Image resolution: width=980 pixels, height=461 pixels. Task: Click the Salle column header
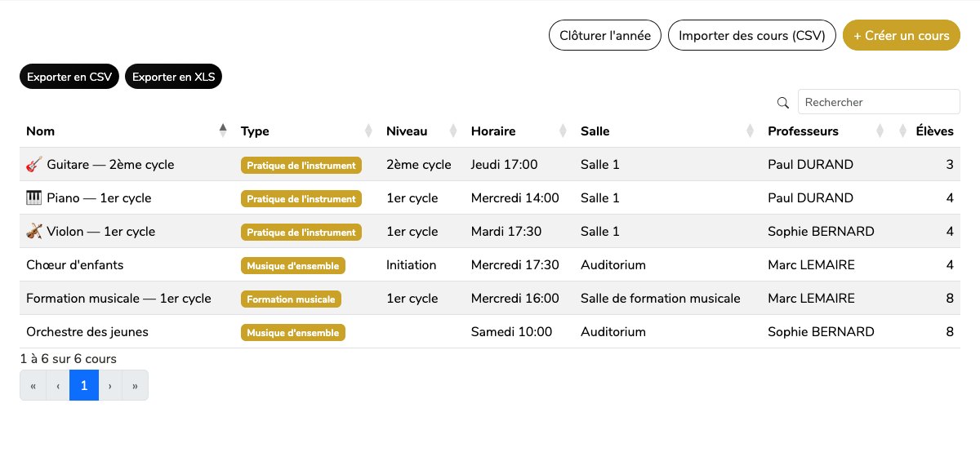click(x=667, y=131)
